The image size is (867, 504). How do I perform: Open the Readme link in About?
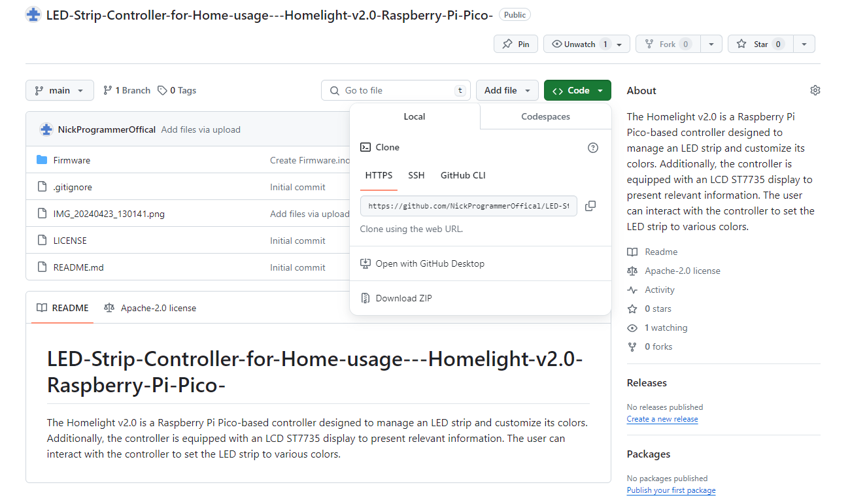coord(661,252)
